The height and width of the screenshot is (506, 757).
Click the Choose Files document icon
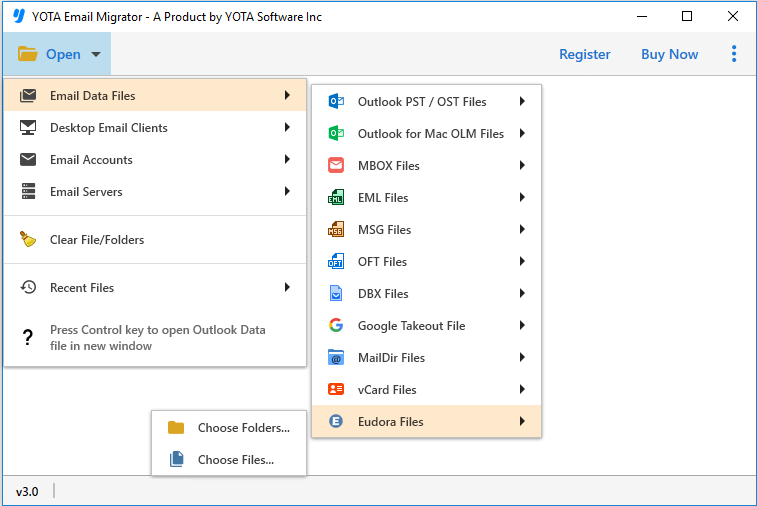177,459
